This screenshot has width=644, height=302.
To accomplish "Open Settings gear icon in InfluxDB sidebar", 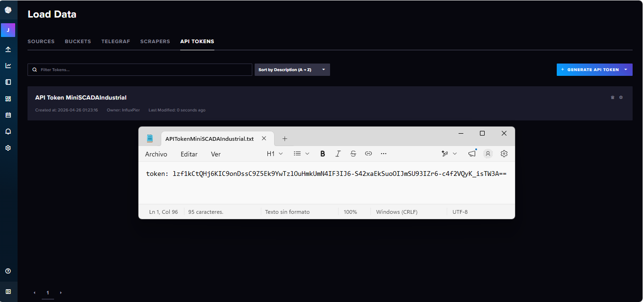I will (x=8, y=148).
